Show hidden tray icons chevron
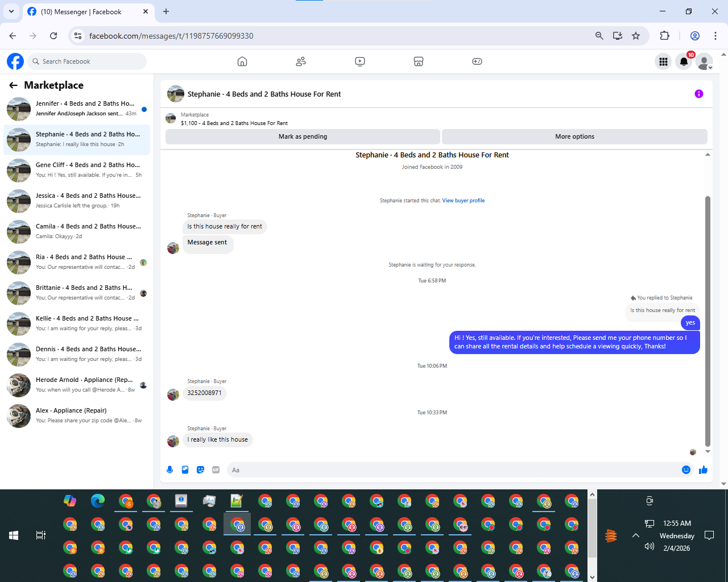Viewport: 728px width, 582px height. tap(636, 535)
